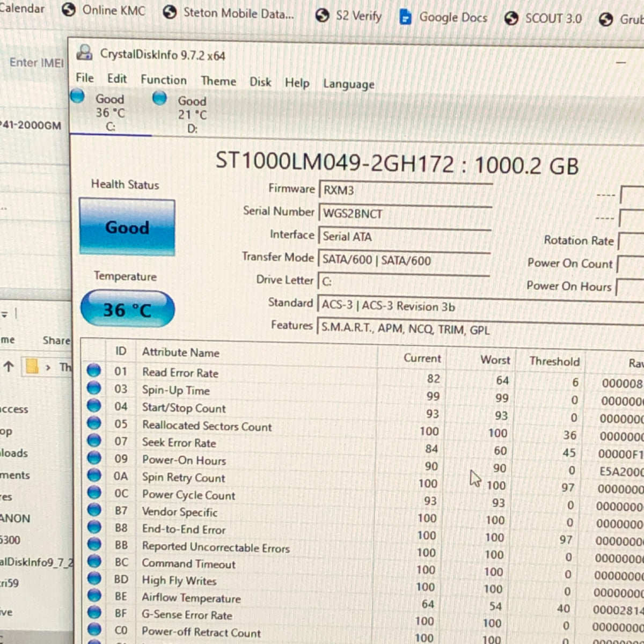Open the Language menu
644x644 pixels.
(x=349, y=84)
